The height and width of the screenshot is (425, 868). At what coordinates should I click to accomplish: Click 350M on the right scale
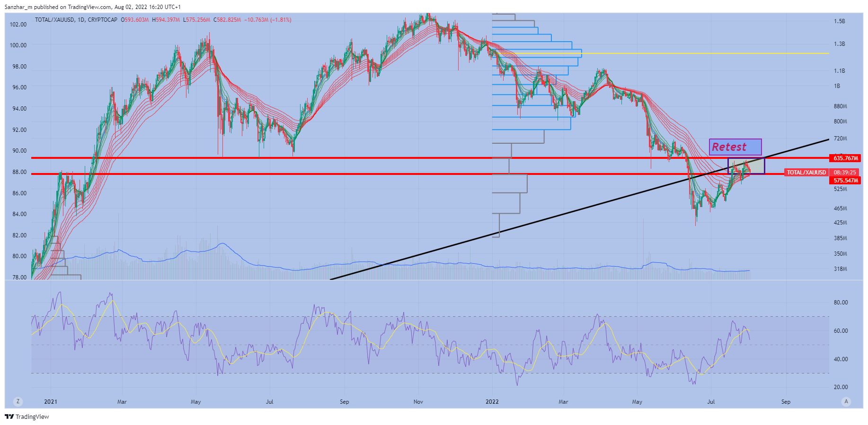841,254
